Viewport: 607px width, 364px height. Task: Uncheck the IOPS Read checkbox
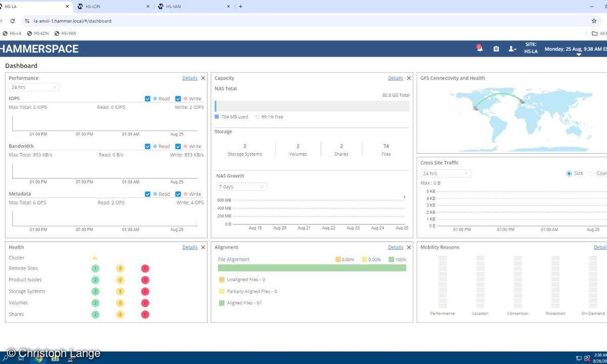click(148, 99)
